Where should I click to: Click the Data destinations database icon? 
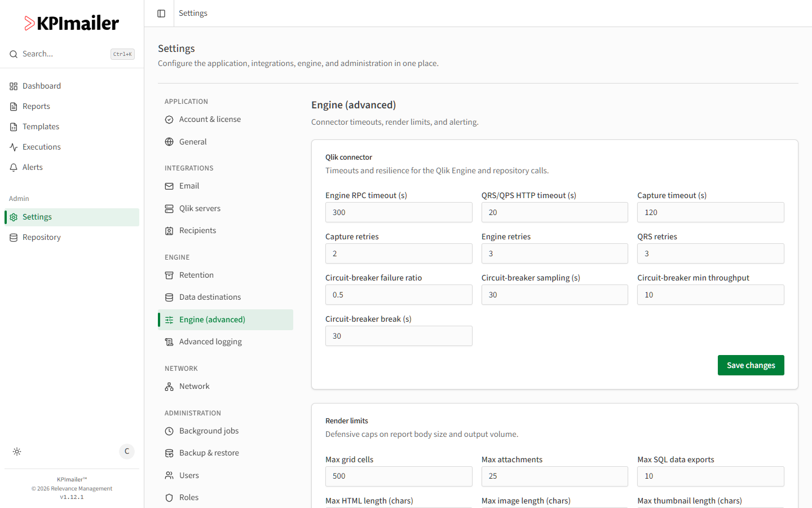[x=169, y=297]
